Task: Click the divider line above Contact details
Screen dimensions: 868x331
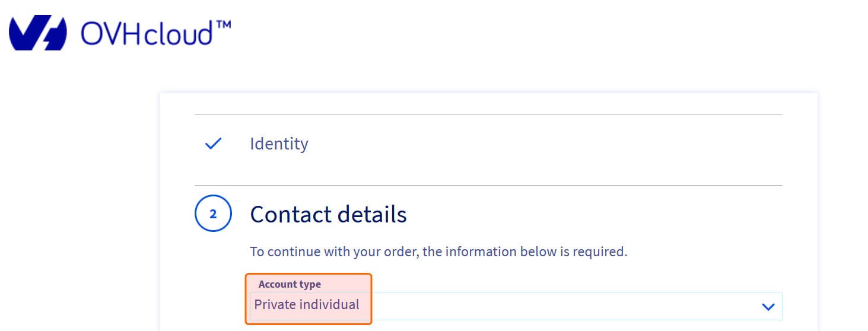Action: [x=488, y=185]
